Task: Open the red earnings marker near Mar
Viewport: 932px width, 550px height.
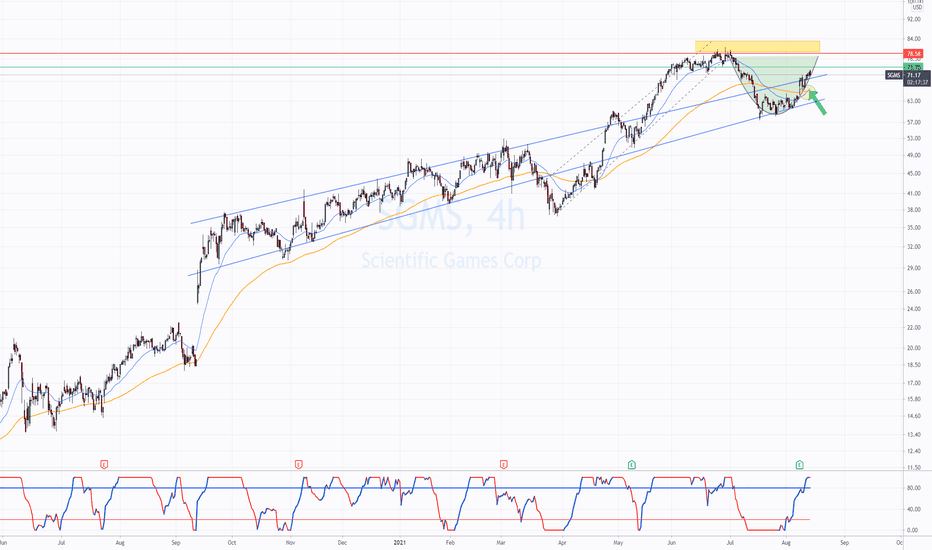Action: [x=503, y=464]
